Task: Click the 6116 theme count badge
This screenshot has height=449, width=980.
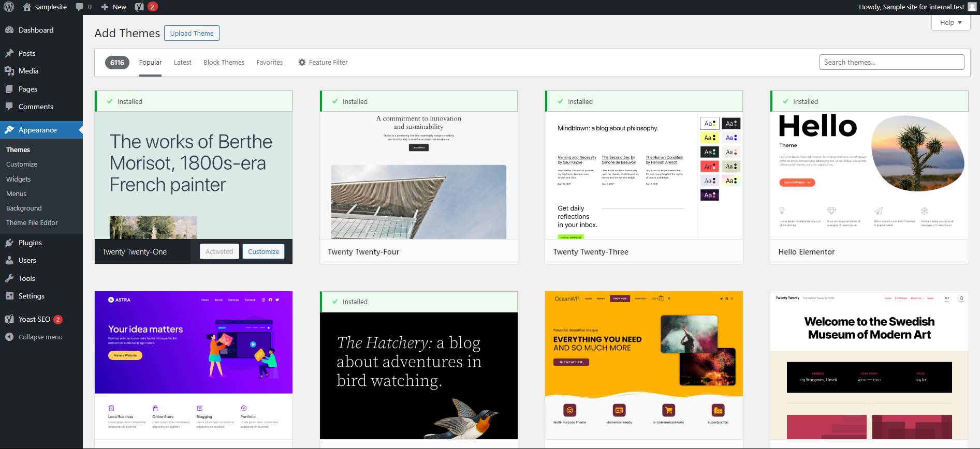Action: pyautogui.click(x=117, y=63)
